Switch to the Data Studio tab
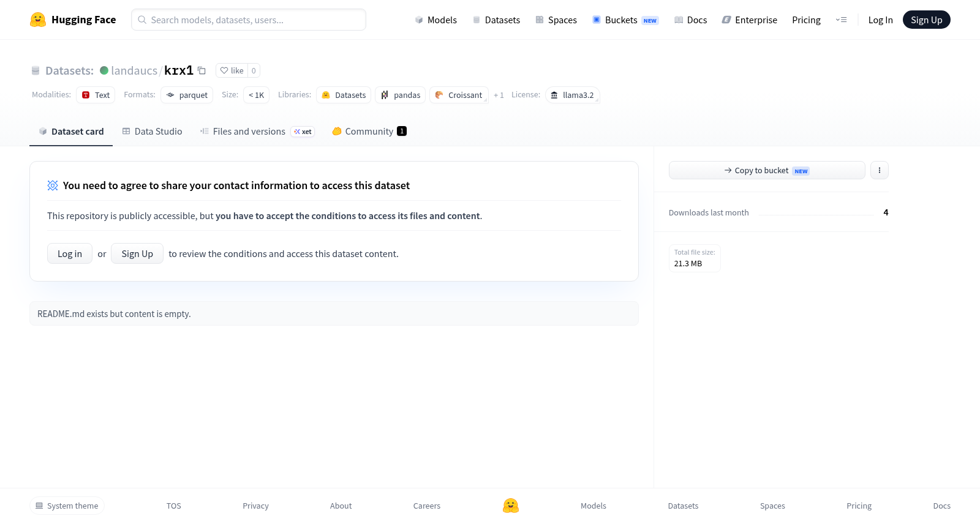The image size is (980, 527). [x=152, y=131]
